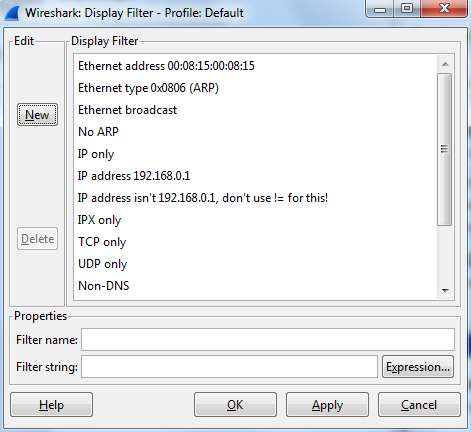The width and height of the screenshot is (471, 432).
Task: Select Ethernet address 00:08:15:00:08:15 filter
Action: point(255,66)
